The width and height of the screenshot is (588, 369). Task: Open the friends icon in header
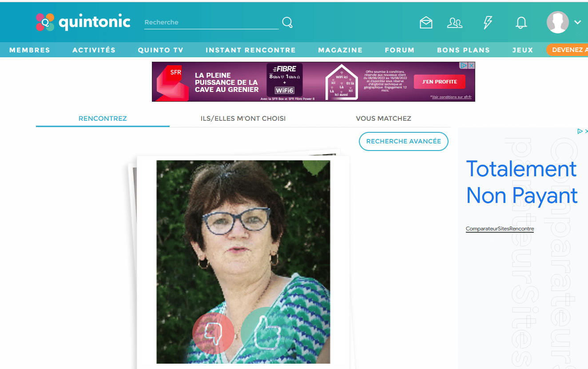[455, 23]
